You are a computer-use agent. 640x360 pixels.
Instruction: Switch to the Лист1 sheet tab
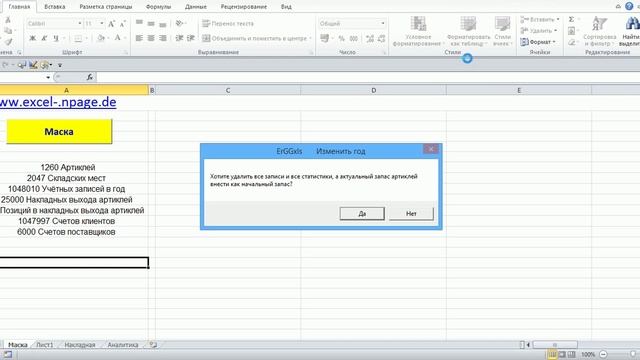pyautogui.click(x=44, y=345)
